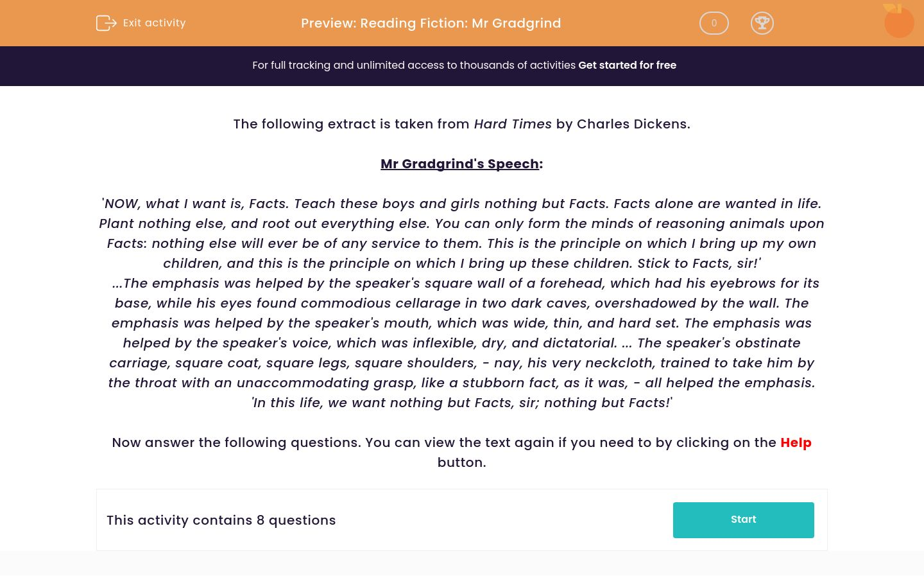Open achievements via the trophy icon

click(x=762, y=23)
